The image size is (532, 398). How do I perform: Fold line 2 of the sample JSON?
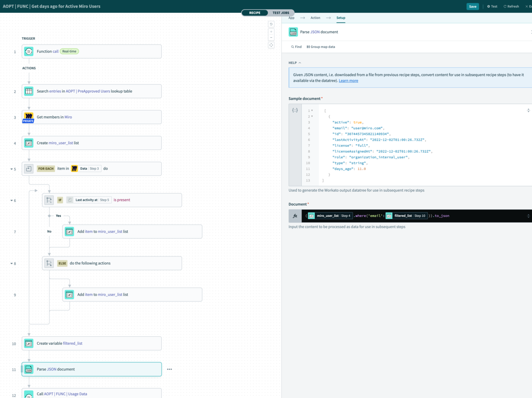[312, 116]
